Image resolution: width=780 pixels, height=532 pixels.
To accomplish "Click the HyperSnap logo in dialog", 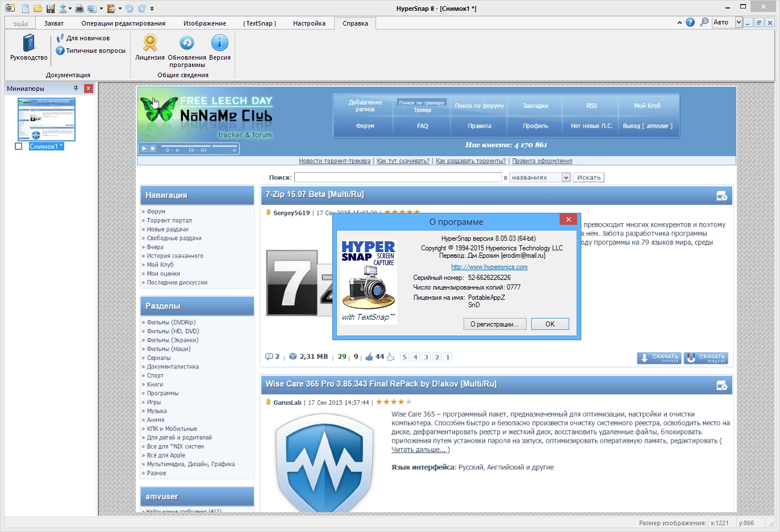I will [x=368, y=282].
